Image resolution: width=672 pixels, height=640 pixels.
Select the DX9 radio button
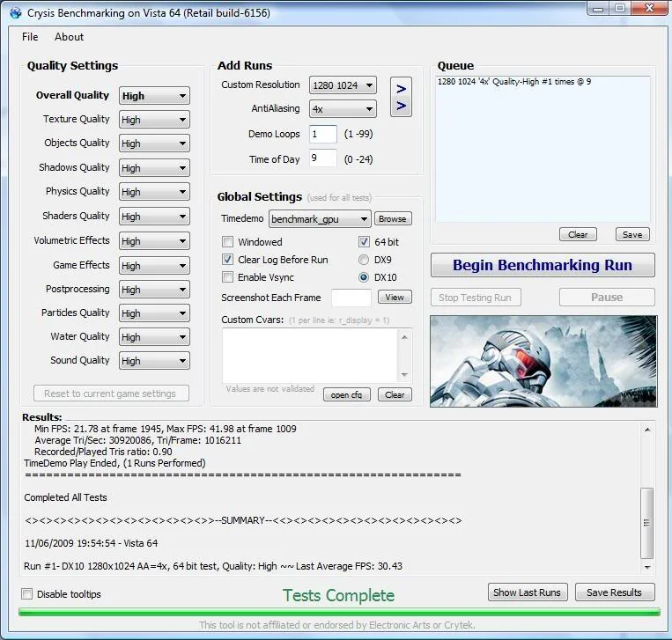click(364, 260)
